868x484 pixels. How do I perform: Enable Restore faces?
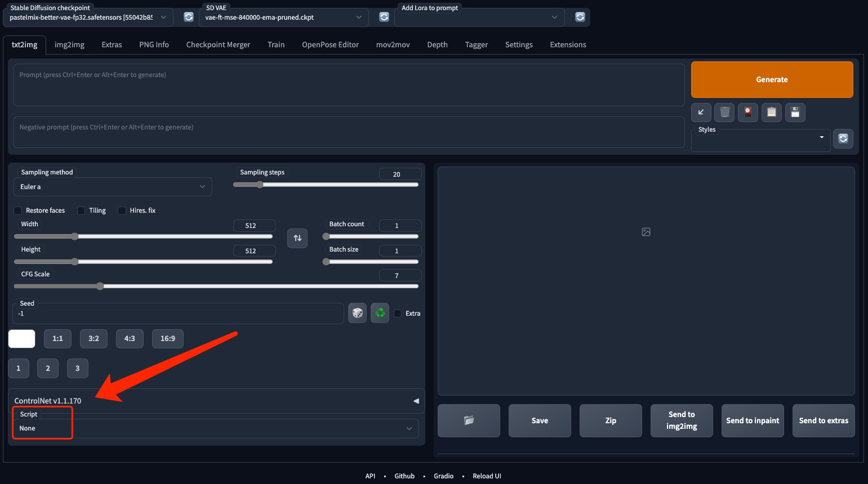pyautogui.click(x=18, y=210)
